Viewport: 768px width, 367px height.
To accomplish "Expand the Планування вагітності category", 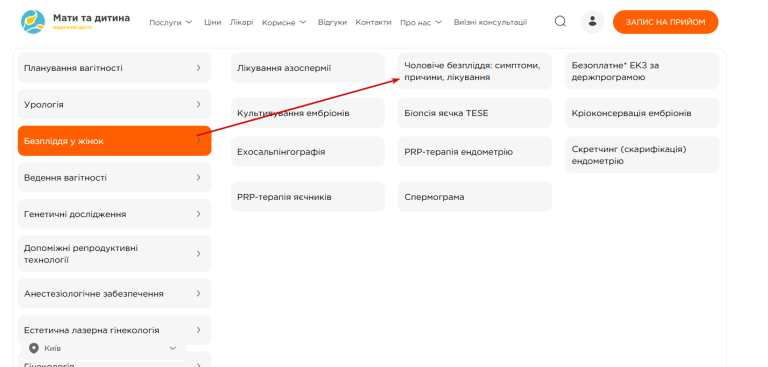I will [115, 68].
